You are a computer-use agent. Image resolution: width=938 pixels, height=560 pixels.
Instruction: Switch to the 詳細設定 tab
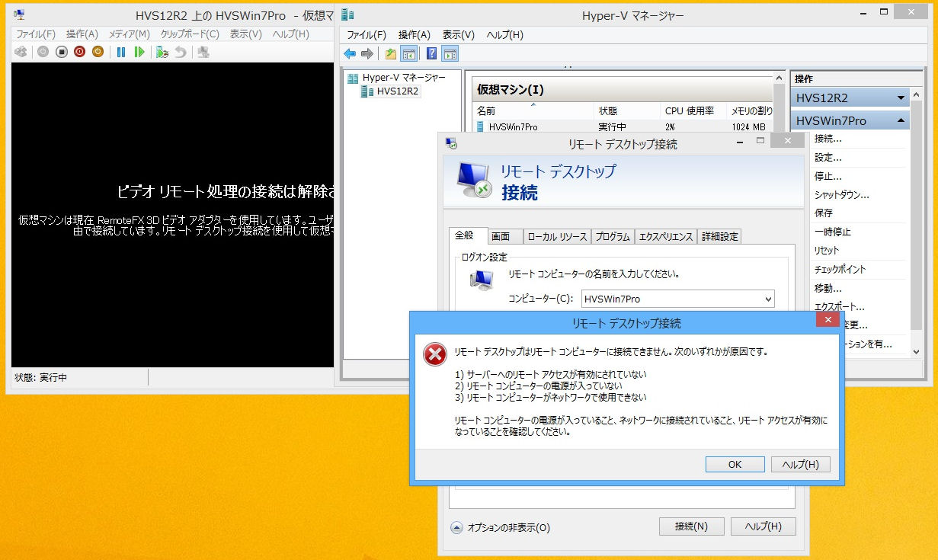(x=719, y=236)
